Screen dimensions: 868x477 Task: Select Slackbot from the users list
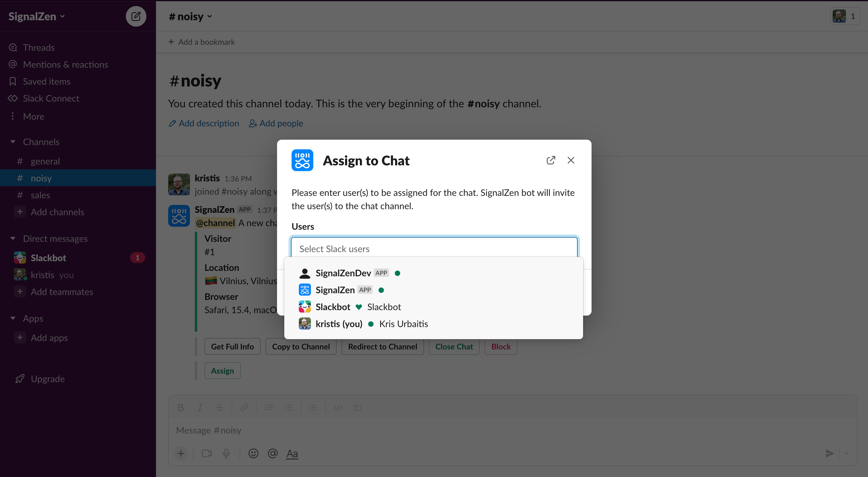coord(434,307)
